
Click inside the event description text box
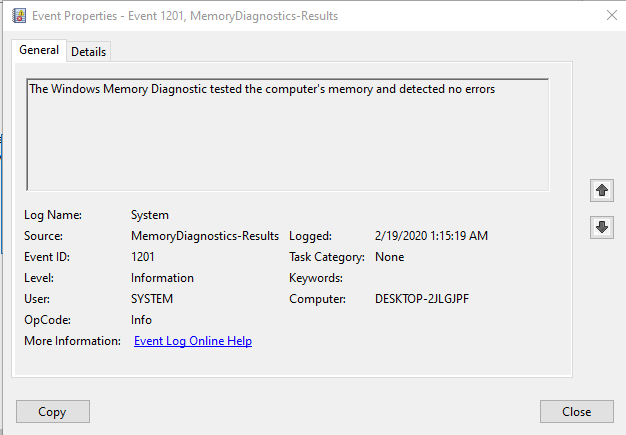287,135
